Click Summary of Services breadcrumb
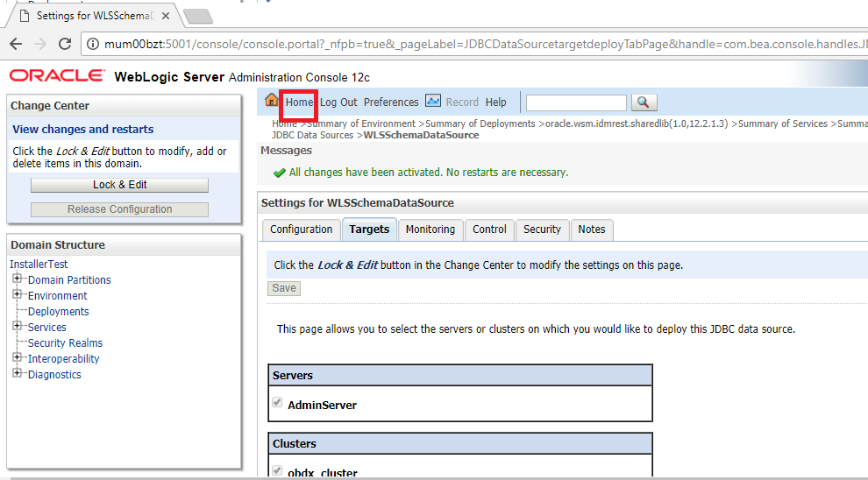 [783, 124]
